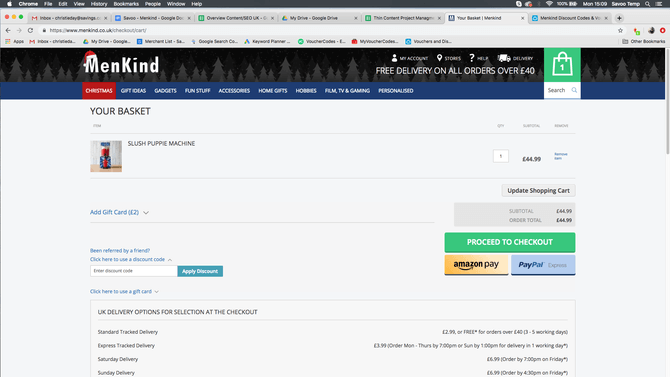Click Apply Discount button
This screenshot has width=670, height=377.
pyautogui.click(x=200, y=271)
